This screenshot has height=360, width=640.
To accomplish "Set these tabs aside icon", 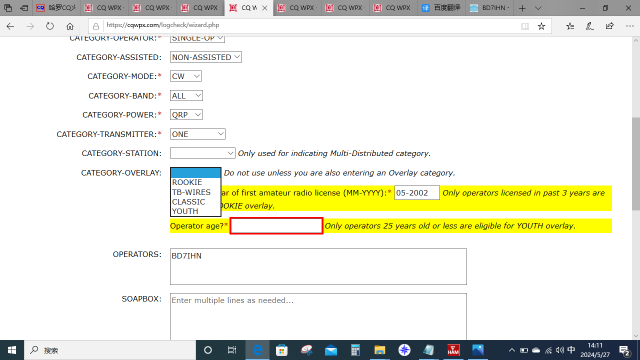I will [24, 8].
